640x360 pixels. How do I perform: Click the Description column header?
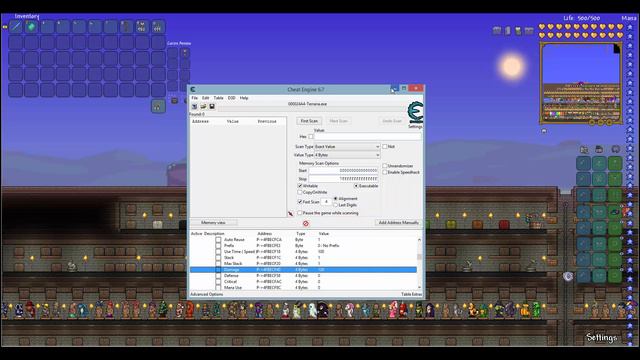coord(214,233)
